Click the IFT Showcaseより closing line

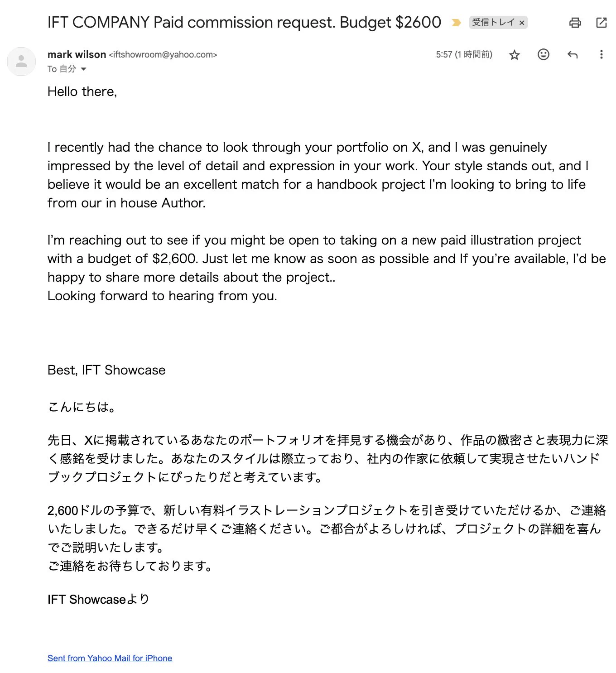pos(98,599)
